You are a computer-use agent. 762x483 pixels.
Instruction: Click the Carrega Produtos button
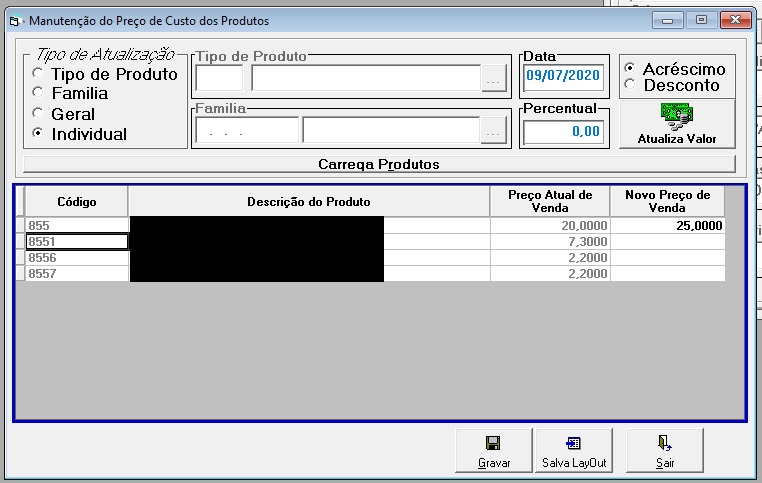[379, 164]
